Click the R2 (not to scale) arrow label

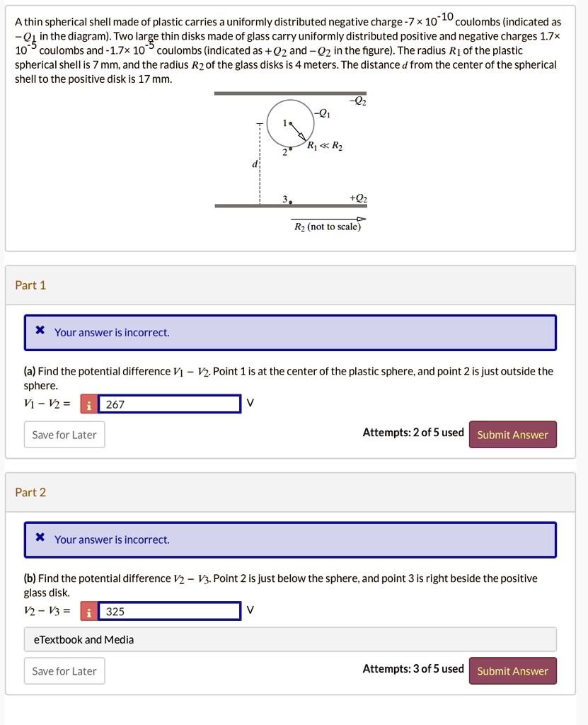point(328,227)
